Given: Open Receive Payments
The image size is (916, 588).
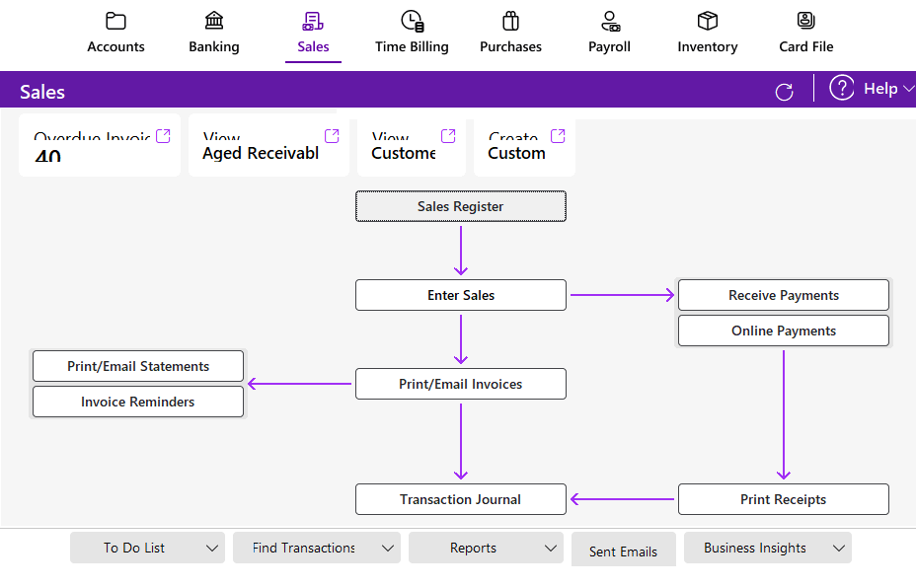Looking at the screenshot, I should [x=784, y=295].
